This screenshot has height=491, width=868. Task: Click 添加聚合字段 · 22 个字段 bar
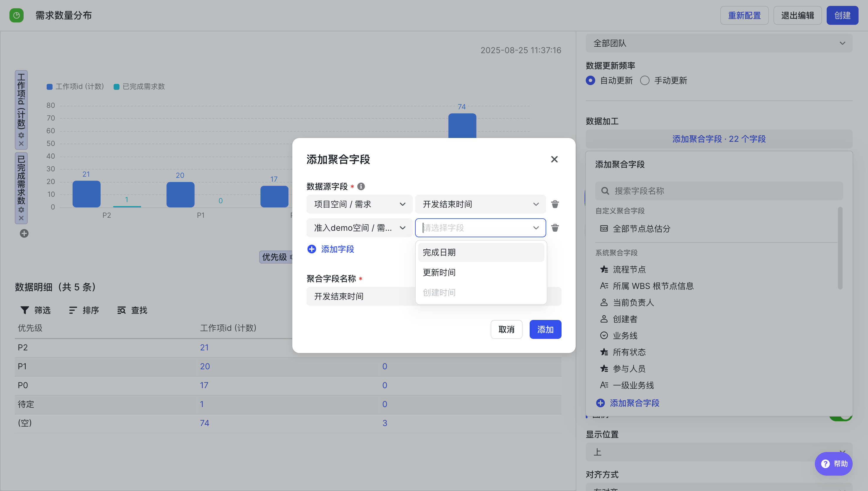click(x=719, y=139)
